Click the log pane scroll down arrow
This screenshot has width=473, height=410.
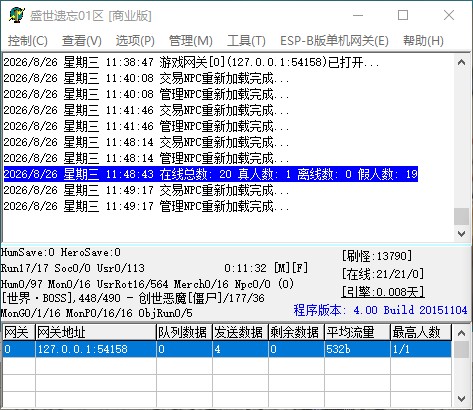(461, 233)
